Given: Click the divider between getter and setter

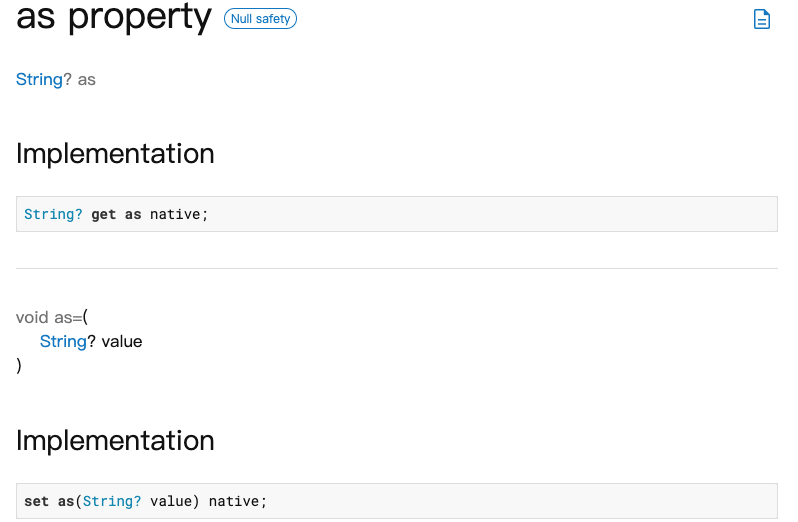Looking at the screenshot, I should point(397,268).
